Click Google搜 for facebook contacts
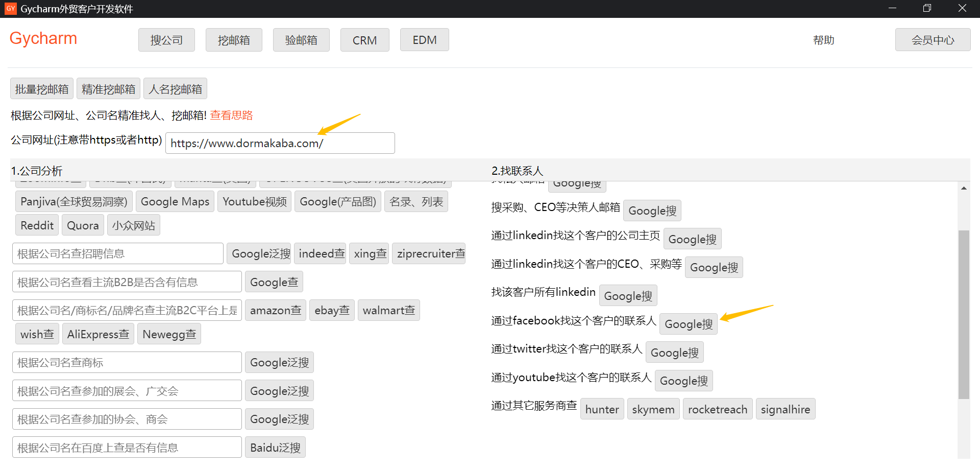 click(689, 324)
